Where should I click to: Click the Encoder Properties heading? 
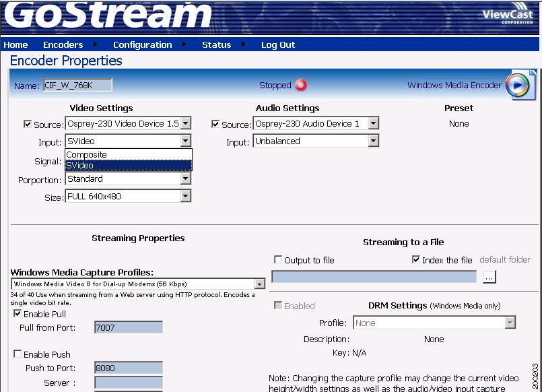pos(66,61)
